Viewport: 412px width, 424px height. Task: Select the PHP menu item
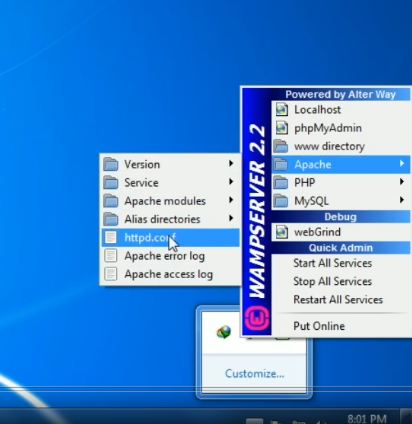[x=341, y=182]
